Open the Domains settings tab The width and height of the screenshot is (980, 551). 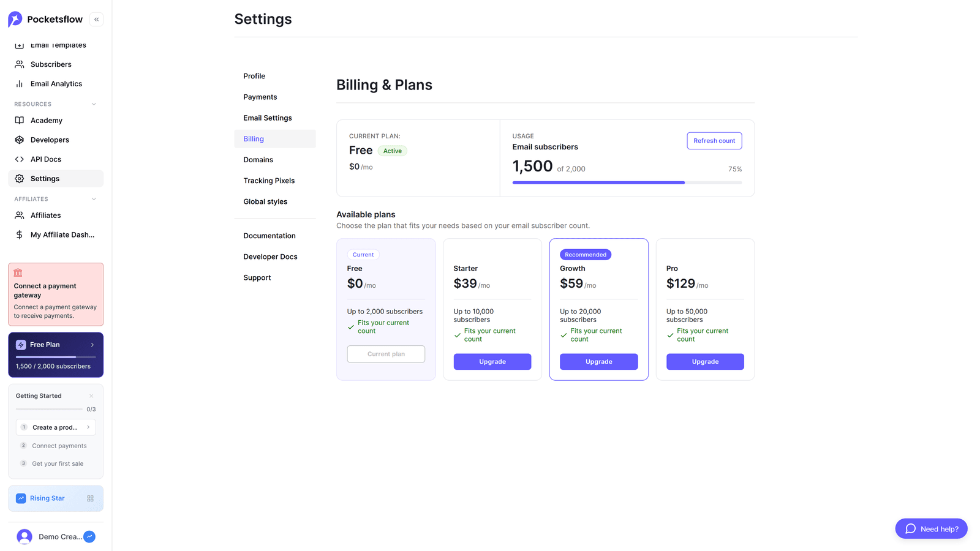pyautogui.click(x=275, y=160)
